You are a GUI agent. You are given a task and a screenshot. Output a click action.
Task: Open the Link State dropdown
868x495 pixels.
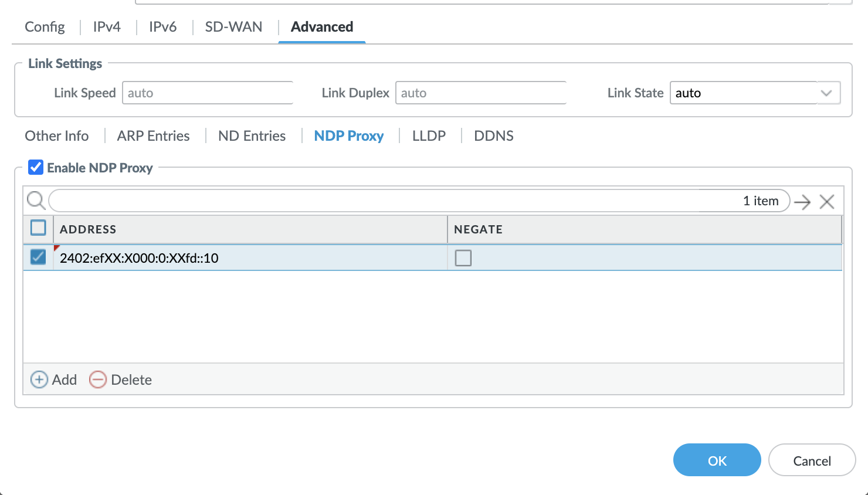coord(826,93)
